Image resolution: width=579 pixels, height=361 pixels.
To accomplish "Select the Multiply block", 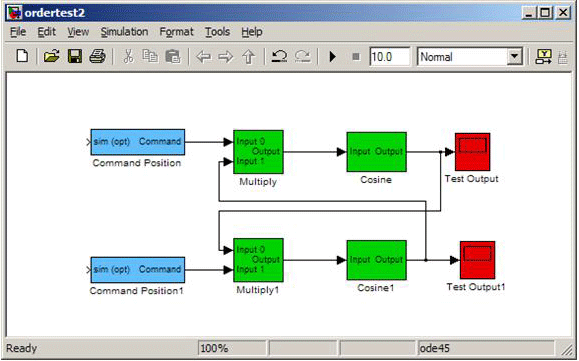I will pyautogui.click(x=258, y=152).
